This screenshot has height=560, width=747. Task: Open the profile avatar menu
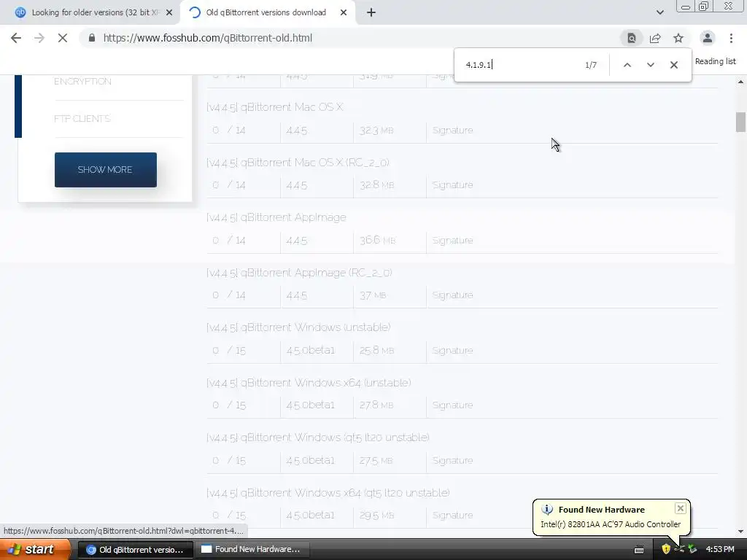(x=708, y=38)
